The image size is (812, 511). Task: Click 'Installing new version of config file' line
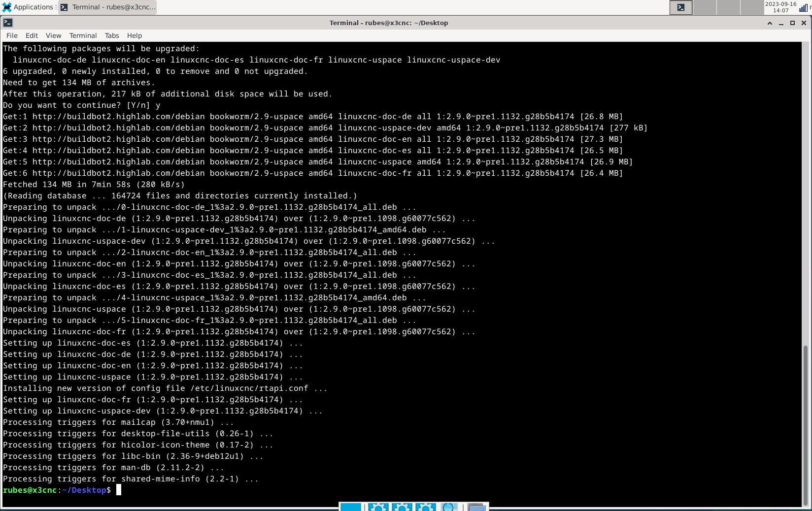(x=166, y=388)
